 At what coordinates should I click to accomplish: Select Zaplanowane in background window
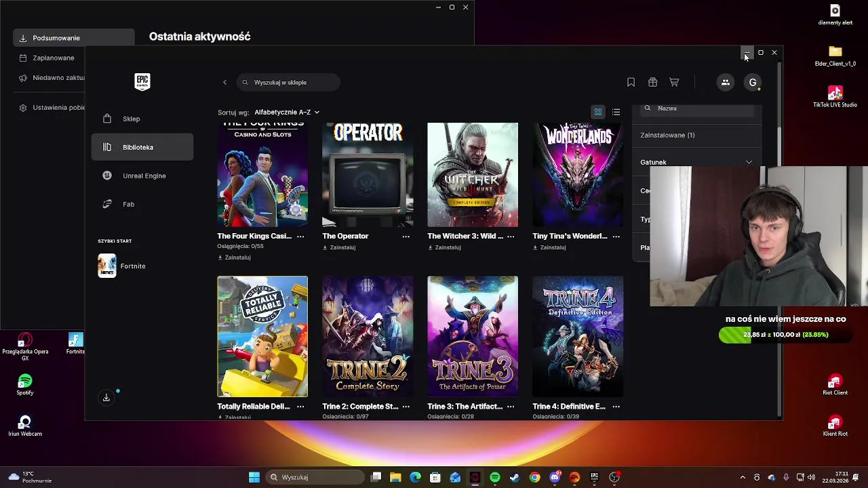click(x=49, y=58)
